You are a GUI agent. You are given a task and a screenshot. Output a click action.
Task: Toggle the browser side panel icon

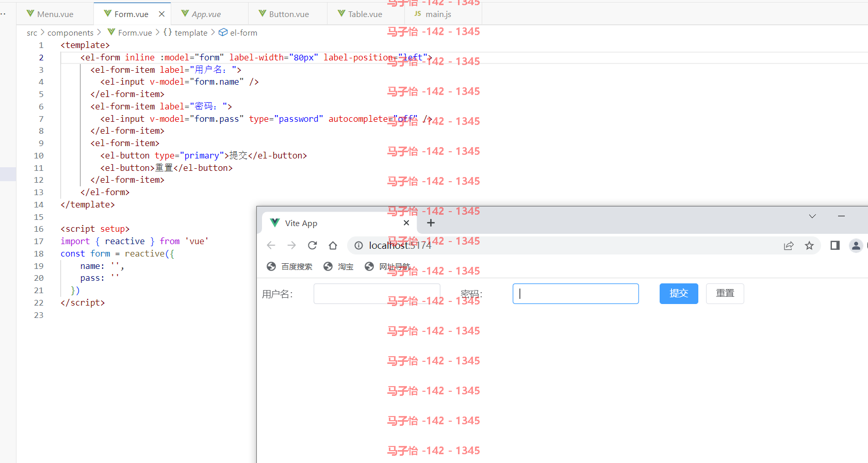[x=835, y=245]
